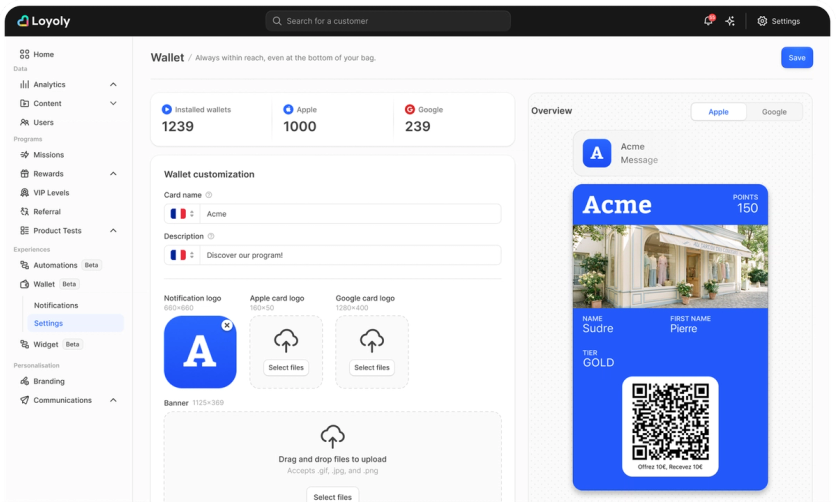Open Content in the sidebar
The height and width of the screenshot is (502, 836).
click(41, 103)
